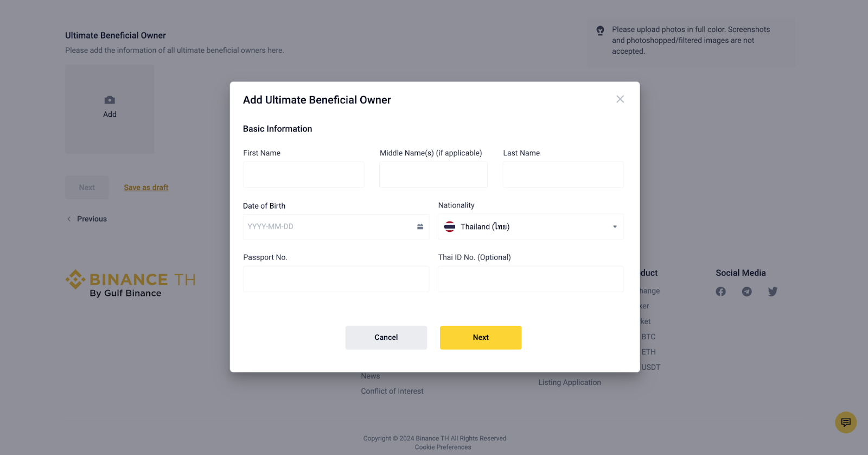
Task: Click the First Name input field
Action: tap(303, 175)
